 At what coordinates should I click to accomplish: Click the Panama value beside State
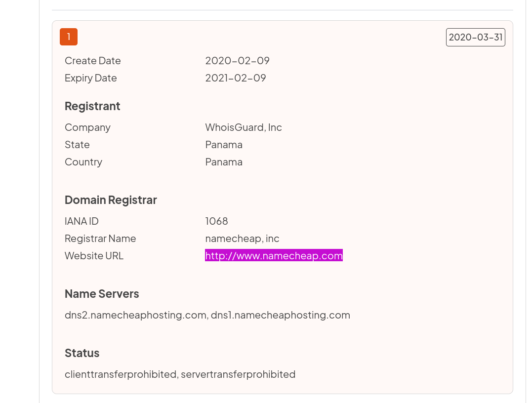point(224,145)
